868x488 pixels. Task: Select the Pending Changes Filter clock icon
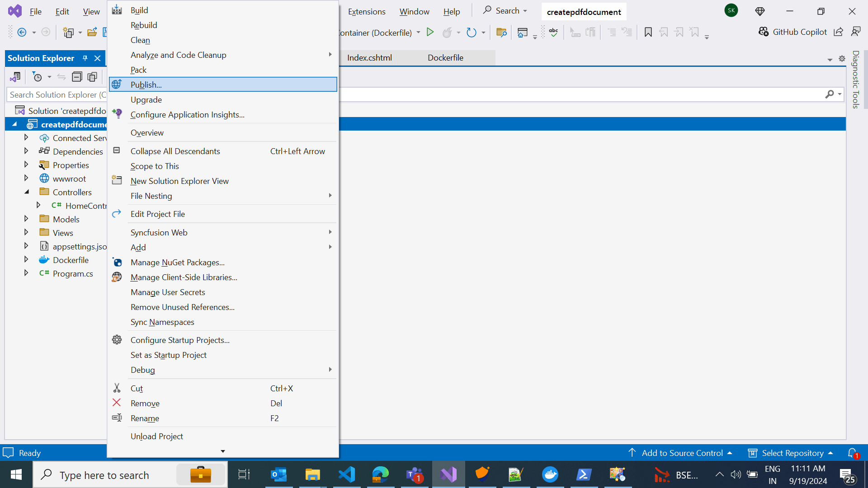(38, 77)
